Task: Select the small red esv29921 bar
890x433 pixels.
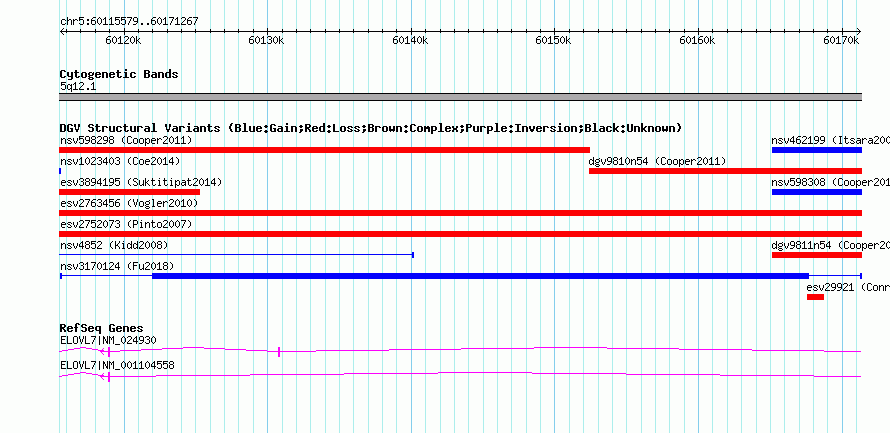Action: [x=815, y=297]
